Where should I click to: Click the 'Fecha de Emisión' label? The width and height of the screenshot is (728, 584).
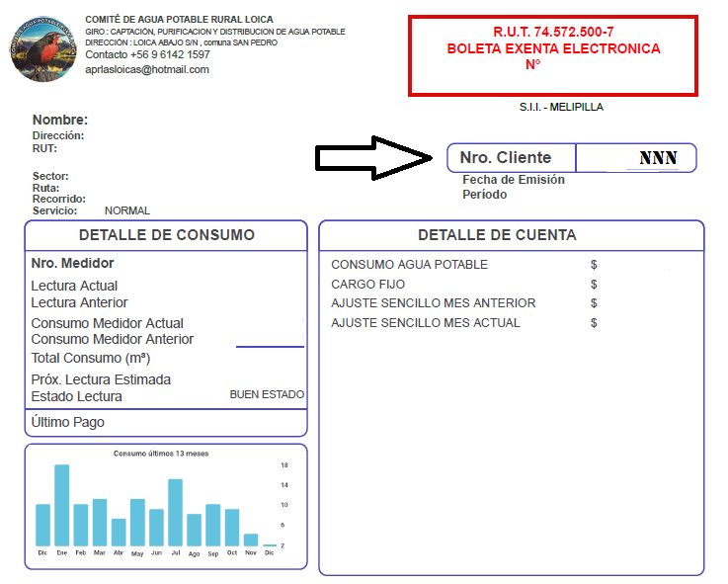pos(514,180)
